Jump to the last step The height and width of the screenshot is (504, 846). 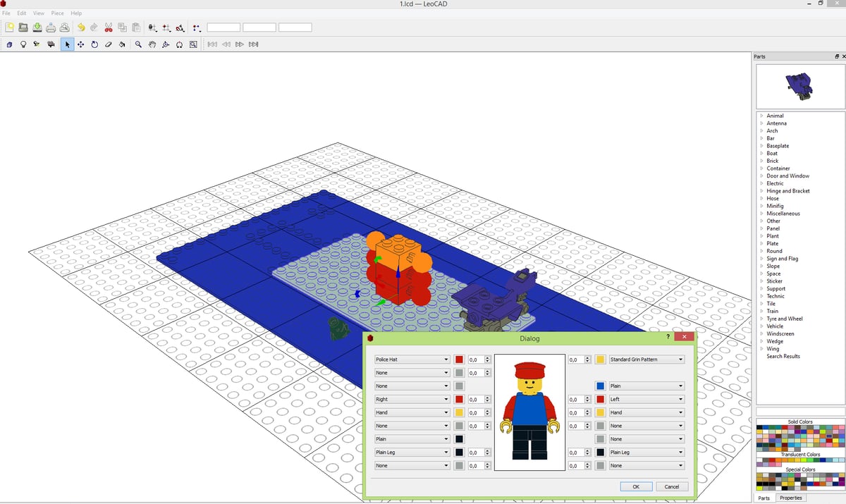point(254,44)
